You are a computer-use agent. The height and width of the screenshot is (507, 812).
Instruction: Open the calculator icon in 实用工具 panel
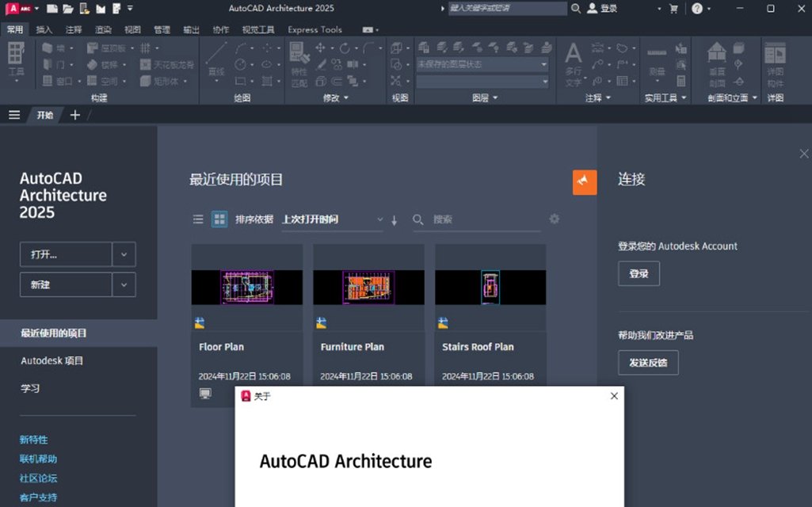click(681, 81)
